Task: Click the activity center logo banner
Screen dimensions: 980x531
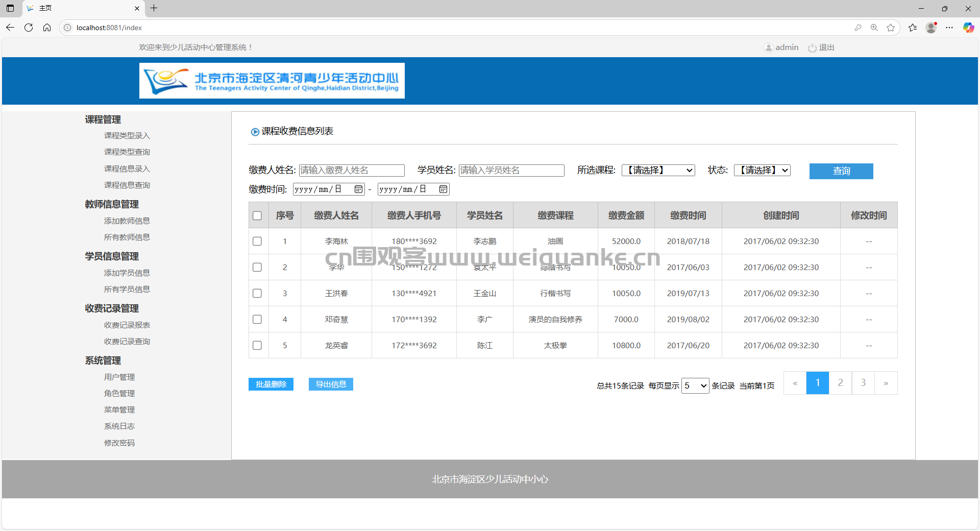Action: pyautogui.click(x=272, y=81)
